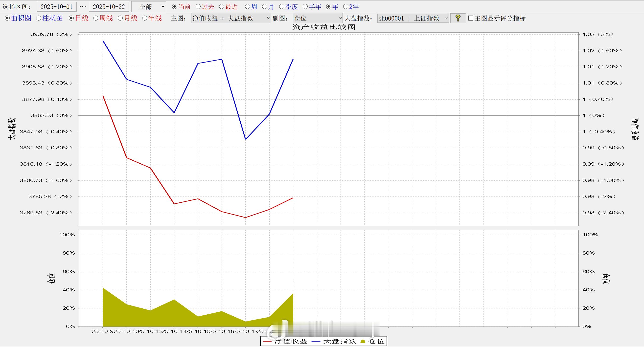Click the start date field 2025-10-01
The image size is (644, 347).
(56, 7)
